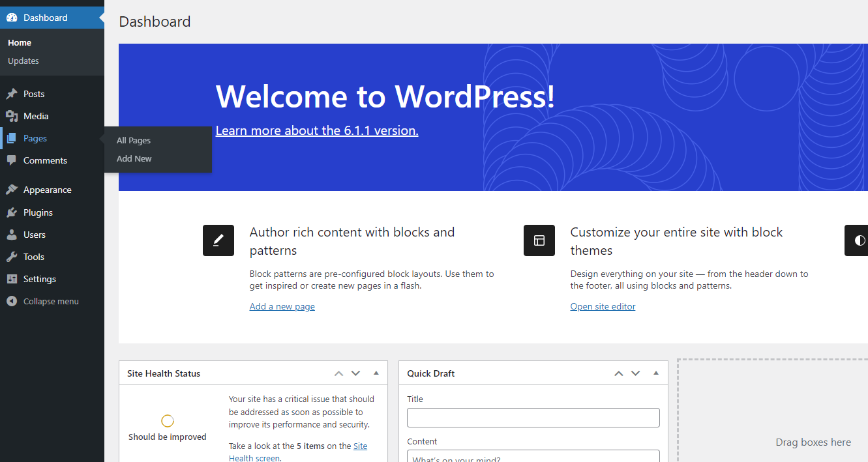The height and width of the screenshot is (462, 868).
Task: Move Quick Draft box down
Action: [636, 373]
